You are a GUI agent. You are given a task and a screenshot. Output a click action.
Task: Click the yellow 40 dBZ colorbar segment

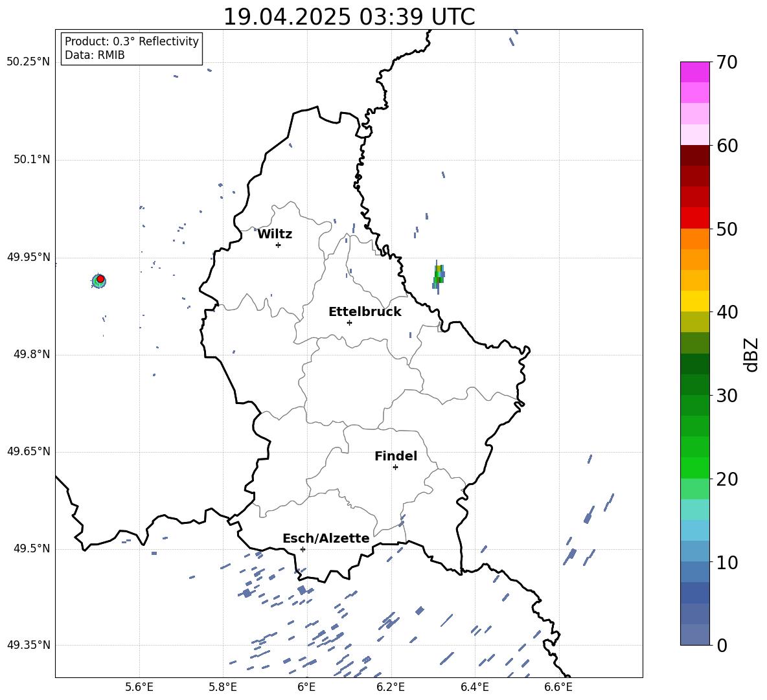(694, 301)
